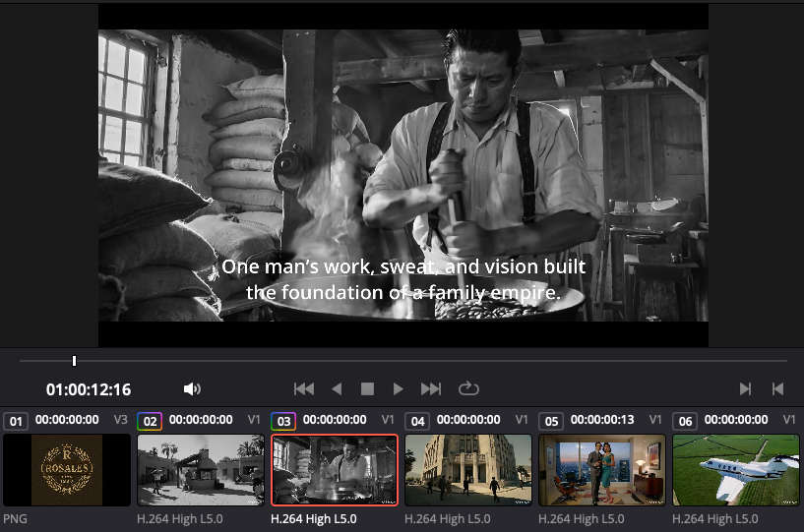Image resolution: width=804 pixels, height=532 pixels.
Task: Select clip 05 couple thumbnail
Action: pos(602,469)
